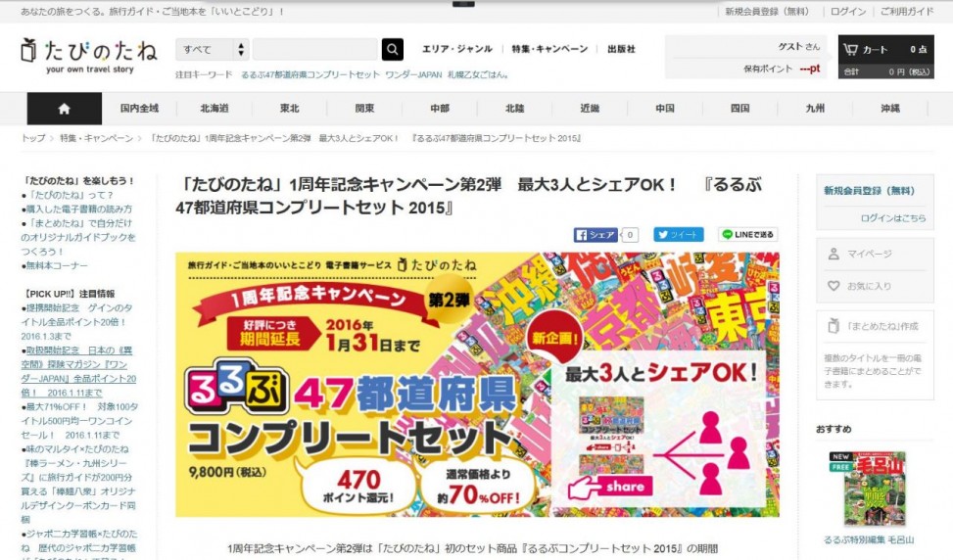Open the るるぶ特別編集 毛呂山 book thumbnail
The width and height of the screenshot is (953, 560).
(868, 489)
